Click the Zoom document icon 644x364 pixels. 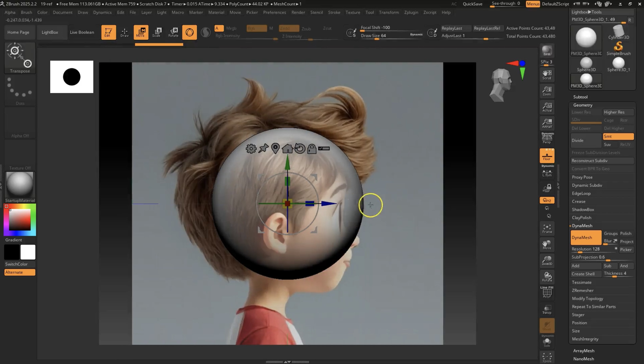coord(547,91)
